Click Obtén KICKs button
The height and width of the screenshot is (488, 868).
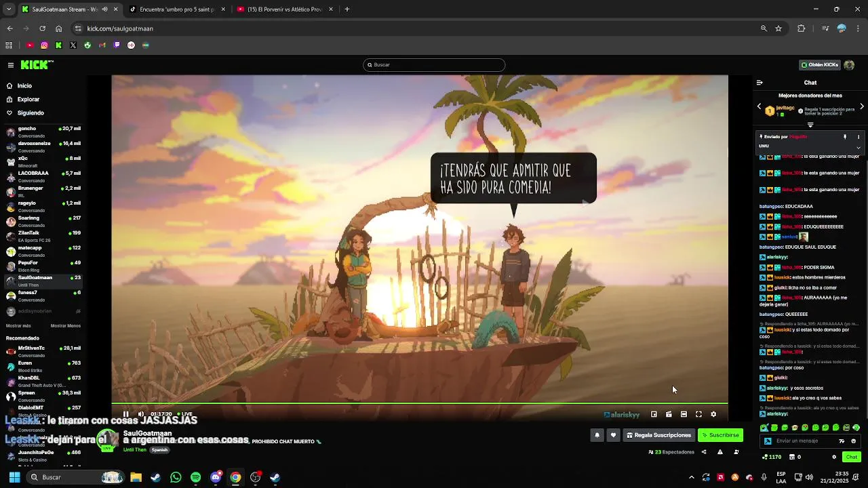[x=819, y=65]
